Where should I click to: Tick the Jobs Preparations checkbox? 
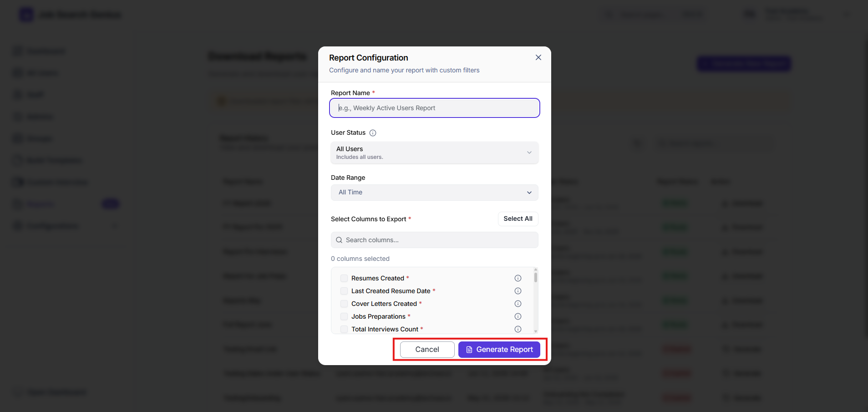pyautogui.click(x=344, y=316)
